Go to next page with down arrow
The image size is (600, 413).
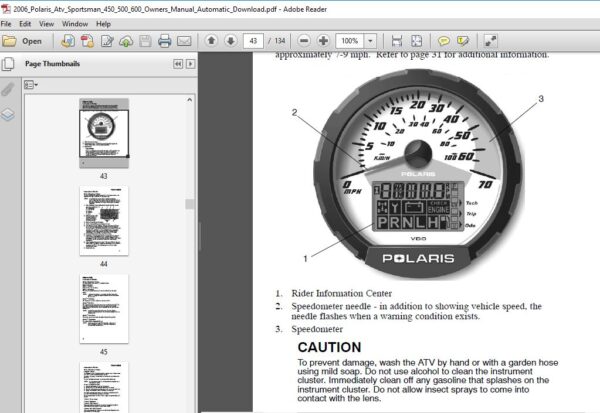[x=230, y=41]
